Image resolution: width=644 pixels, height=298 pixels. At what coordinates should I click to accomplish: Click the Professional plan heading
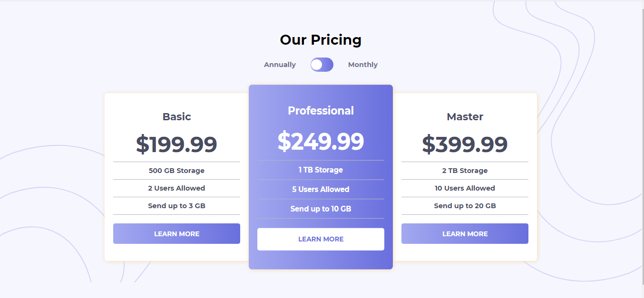click(x=321, y=110)
